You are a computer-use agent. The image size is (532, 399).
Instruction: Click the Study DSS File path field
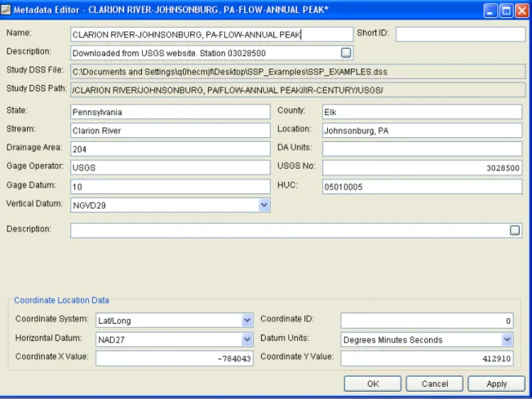298,72
